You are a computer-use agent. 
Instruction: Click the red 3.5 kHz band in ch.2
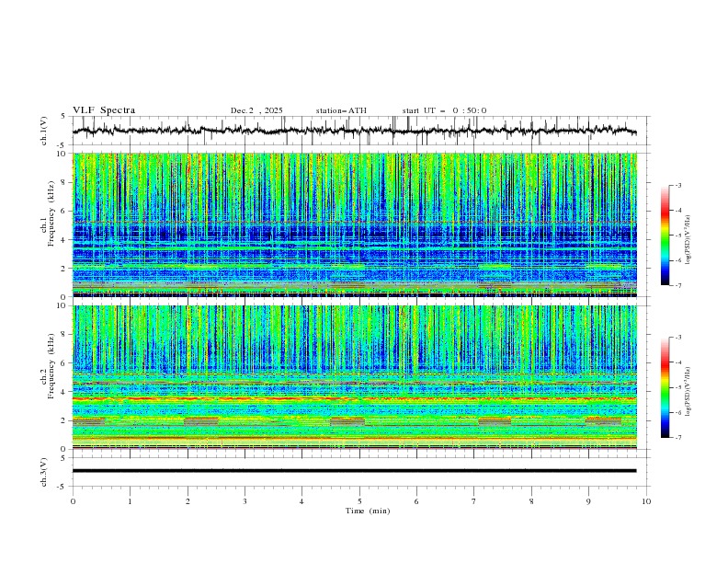[x=354, y=398]
